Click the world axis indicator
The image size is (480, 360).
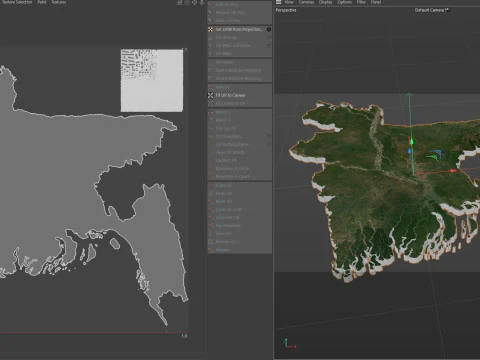289,344
